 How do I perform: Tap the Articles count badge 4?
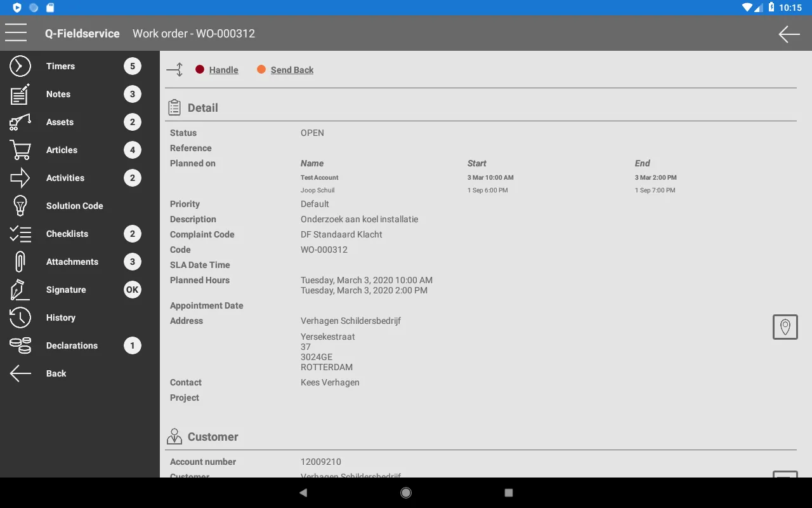pos(133,150)
